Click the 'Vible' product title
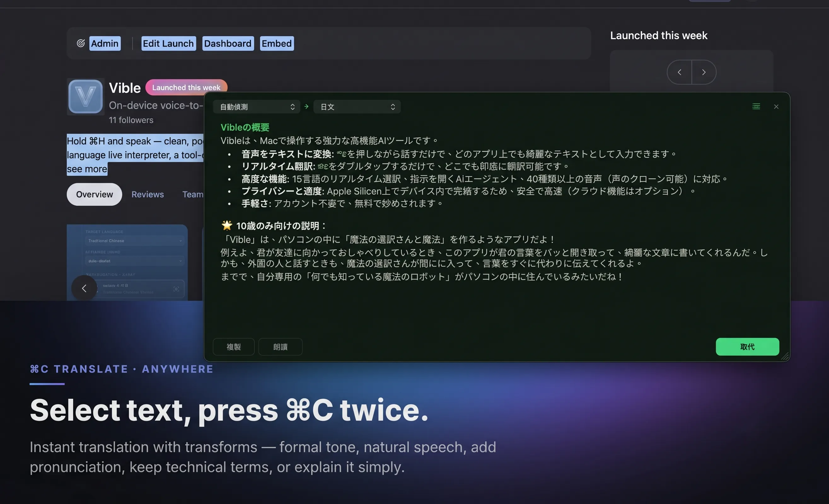Image resolution: width=829 pixels, height=504 pixels. coord(125,88)
